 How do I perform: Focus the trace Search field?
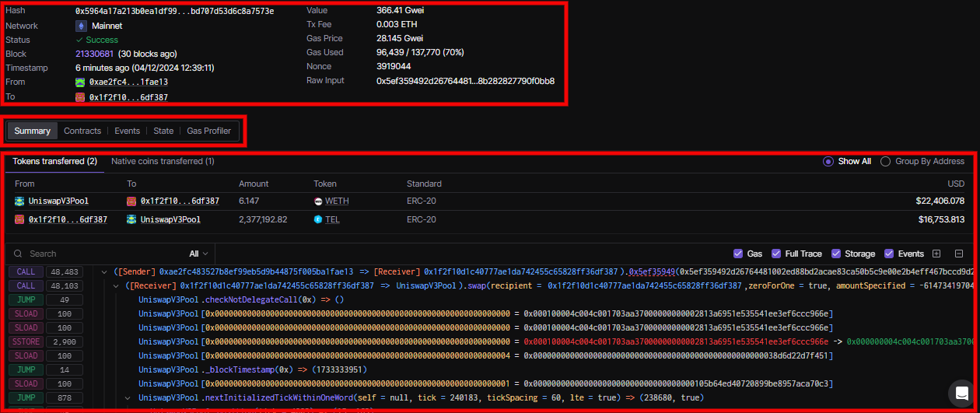pos(101,254)
